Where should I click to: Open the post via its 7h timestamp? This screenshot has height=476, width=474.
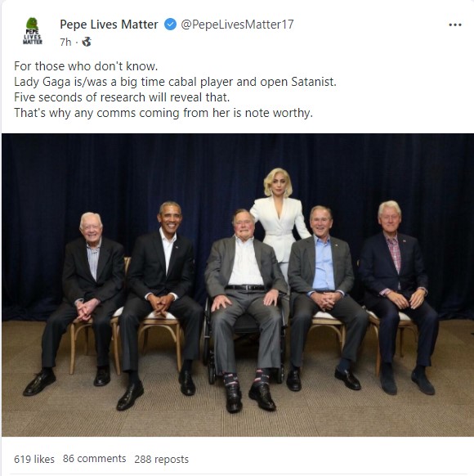click(x=65, y=42)
